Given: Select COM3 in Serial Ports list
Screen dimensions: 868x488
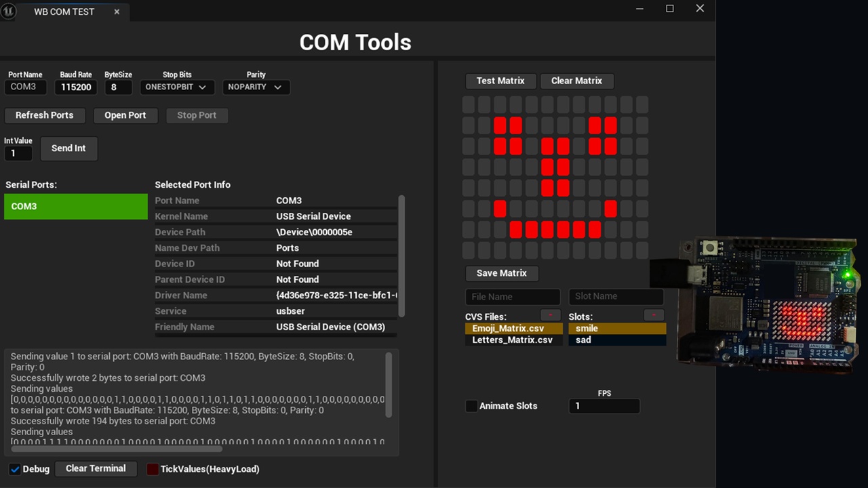Looking at the screenshot, I should coord(76,207).
